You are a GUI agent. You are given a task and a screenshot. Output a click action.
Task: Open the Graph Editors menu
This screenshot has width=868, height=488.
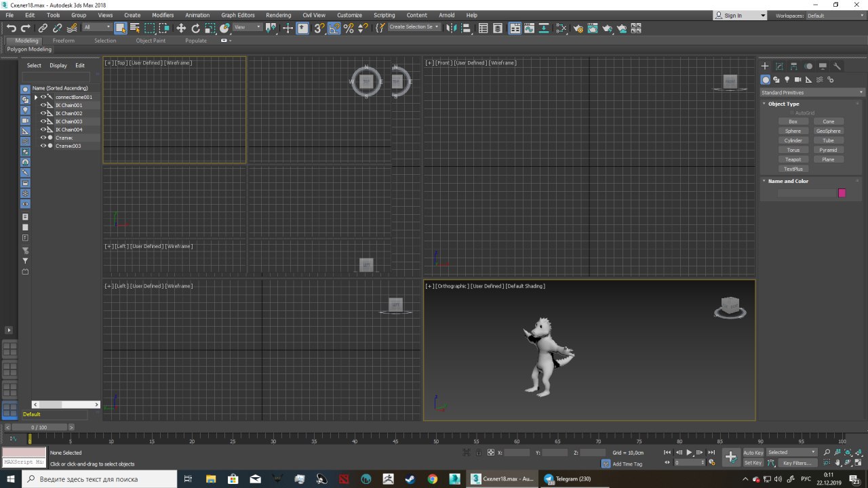(x=237, y=15)
